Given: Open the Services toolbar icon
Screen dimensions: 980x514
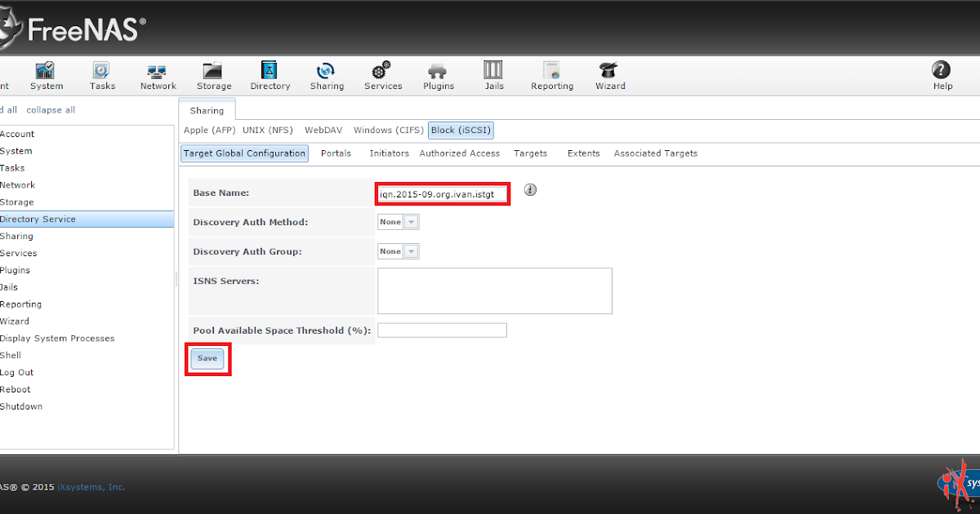Looking at the screenshot, I should pyautogui.click(x=382, y=75).
